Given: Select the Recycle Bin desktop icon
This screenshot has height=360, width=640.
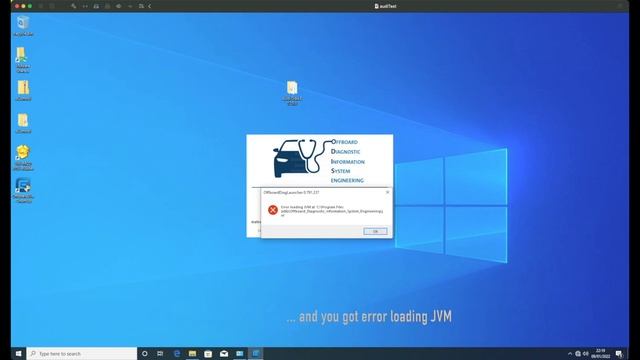Looking at the screenshot, I should coord(23,26).
